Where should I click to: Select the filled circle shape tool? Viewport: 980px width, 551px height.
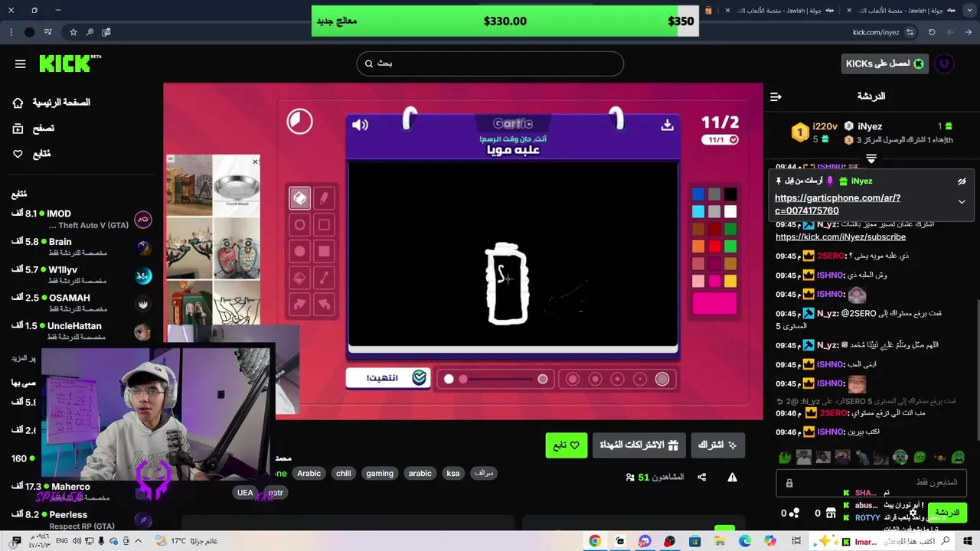[299, 251]
